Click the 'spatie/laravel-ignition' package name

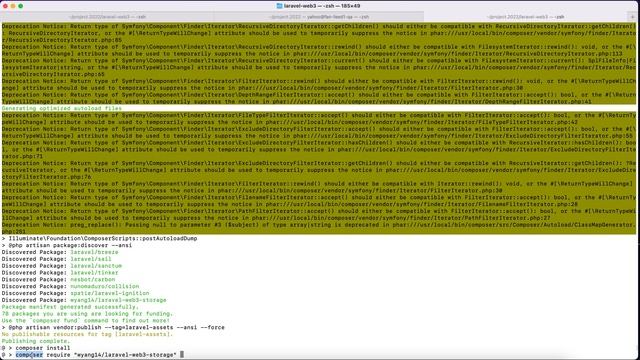110,293
